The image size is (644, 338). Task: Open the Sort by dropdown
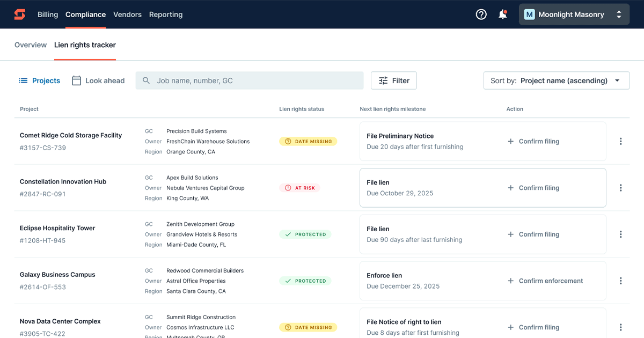pos(556,80)
